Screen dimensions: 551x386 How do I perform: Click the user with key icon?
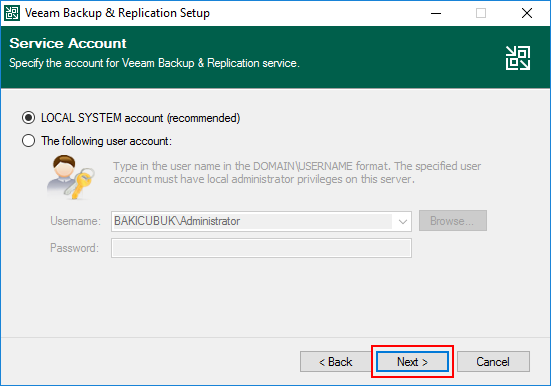point(71,178)
